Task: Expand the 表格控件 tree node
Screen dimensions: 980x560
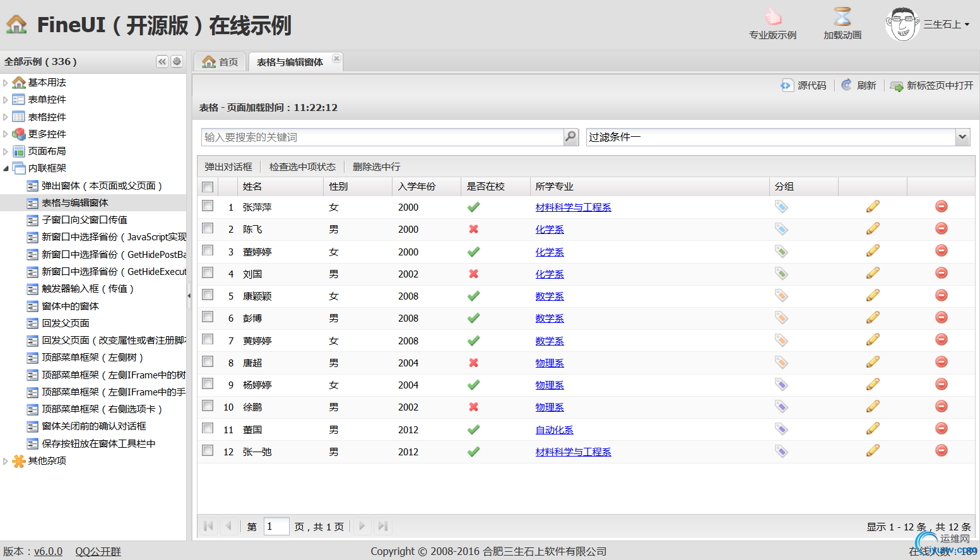Action: (x=6, y=117)
